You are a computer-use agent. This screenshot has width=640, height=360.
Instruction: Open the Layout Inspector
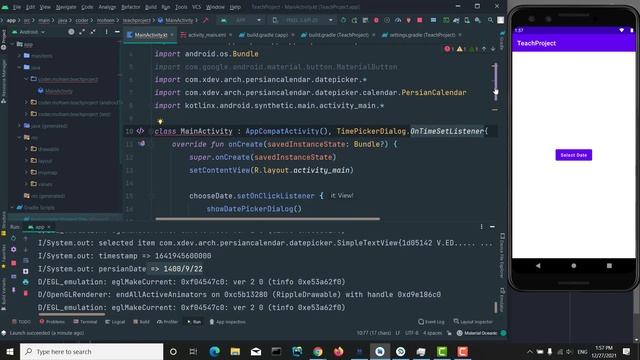pyautogui.click(x=473, y=322)
